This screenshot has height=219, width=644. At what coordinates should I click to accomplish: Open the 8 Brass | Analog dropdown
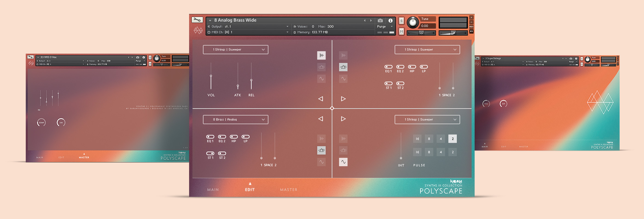pos(235,120)
